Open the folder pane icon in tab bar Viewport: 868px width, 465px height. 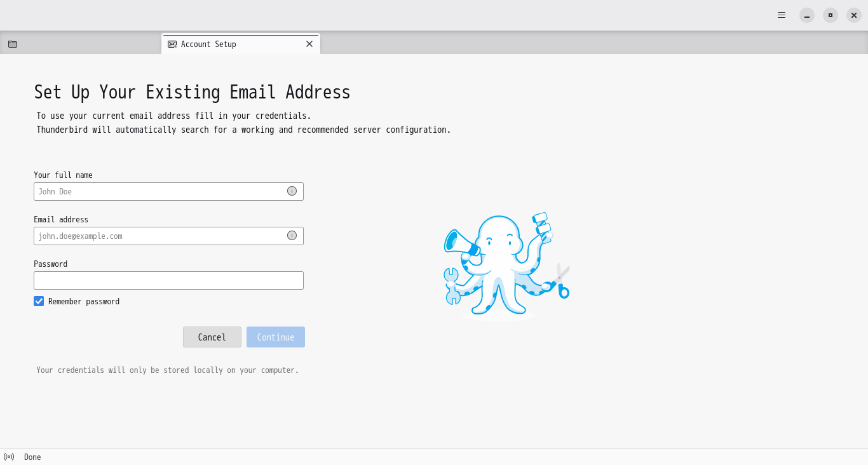click(13, 44)
